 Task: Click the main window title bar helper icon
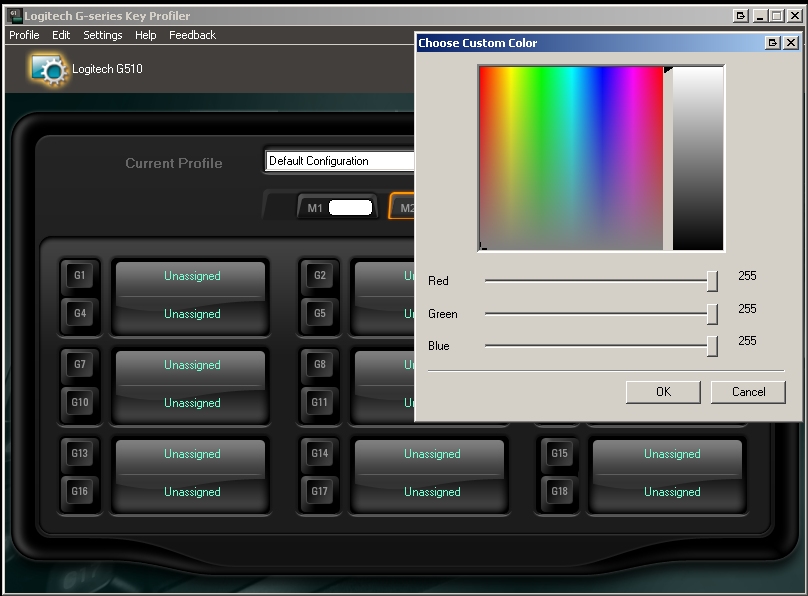tap(740, 16)
